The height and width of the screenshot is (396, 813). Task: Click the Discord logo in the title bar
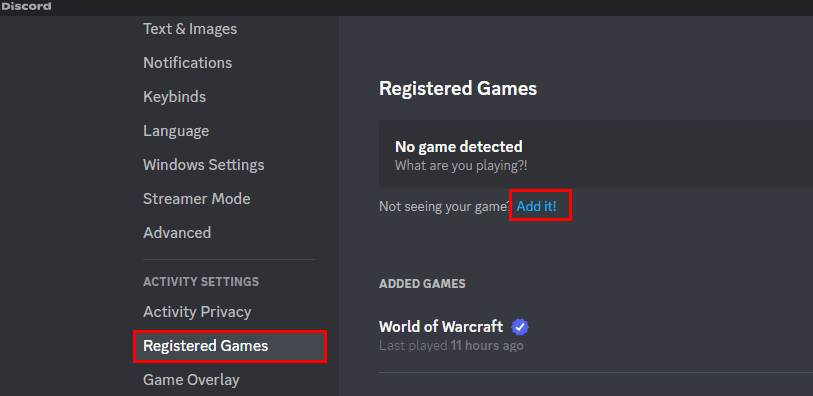(x=26, y=7)
